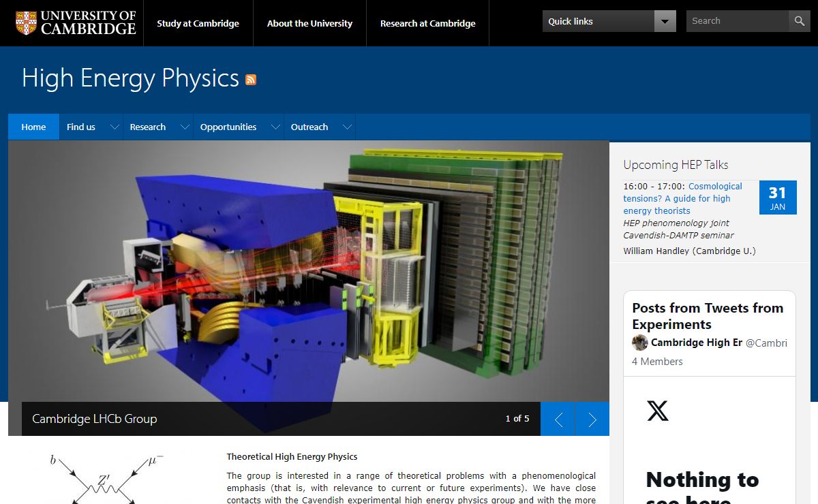818x504 pixels.
Task: Click the search magnifier icon
Action: (x=800, y=21)
